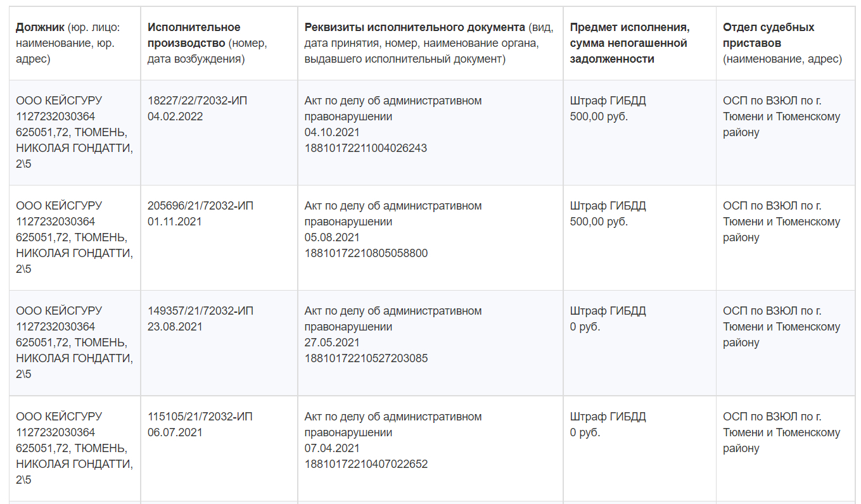Click the Предмет исполнения column header
861x504 pixels.
point(630,27)
